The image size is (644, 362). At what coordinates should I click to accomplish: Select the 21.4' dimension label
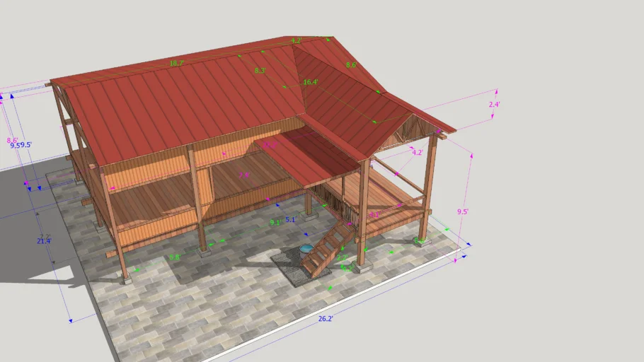tap(43, 241)
